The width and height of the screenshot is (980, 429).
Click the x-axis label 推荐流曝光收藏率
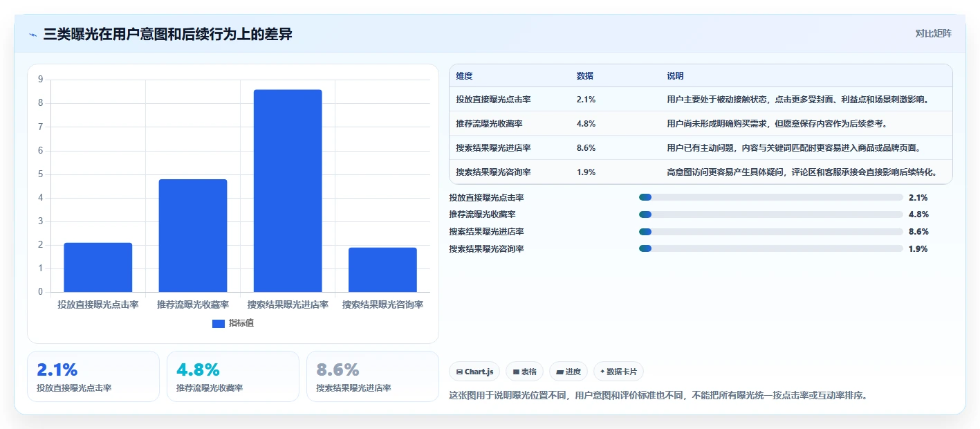click(x=193, y=304)
